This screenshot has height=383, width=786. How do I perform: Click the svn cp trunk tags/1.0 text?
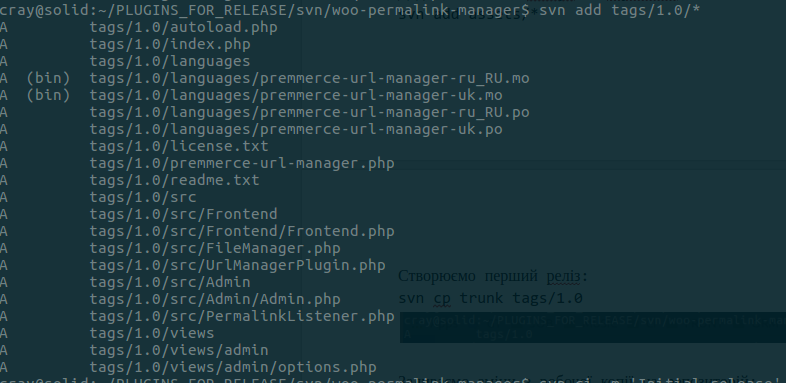[490, 298]
